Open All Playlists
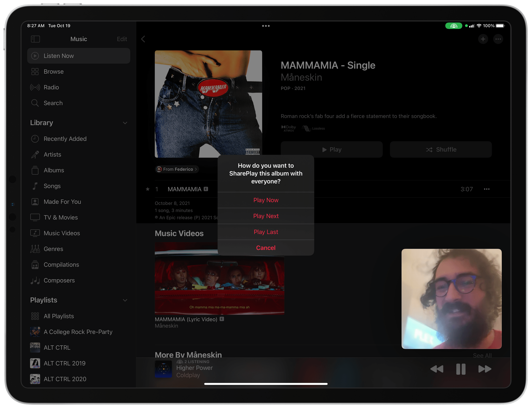532x409 pixels. point(79,316)
